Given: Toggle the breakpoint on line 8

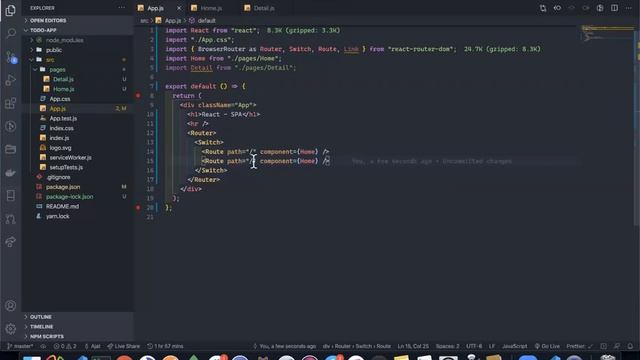Looking at the screenshot, I should point(138,96).
